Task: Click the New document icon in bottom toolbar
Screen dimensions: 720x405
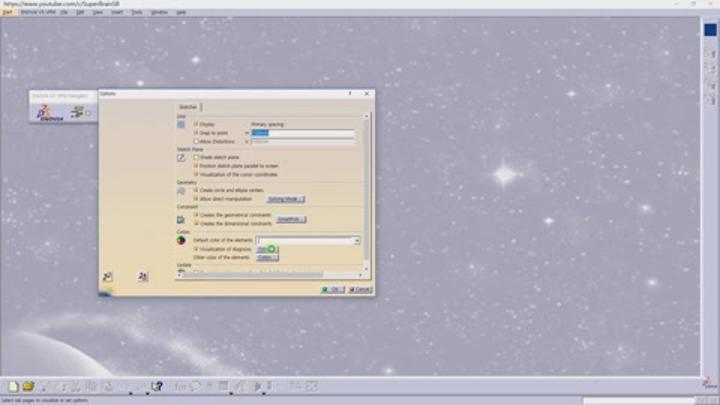Action: coord(13,387)
